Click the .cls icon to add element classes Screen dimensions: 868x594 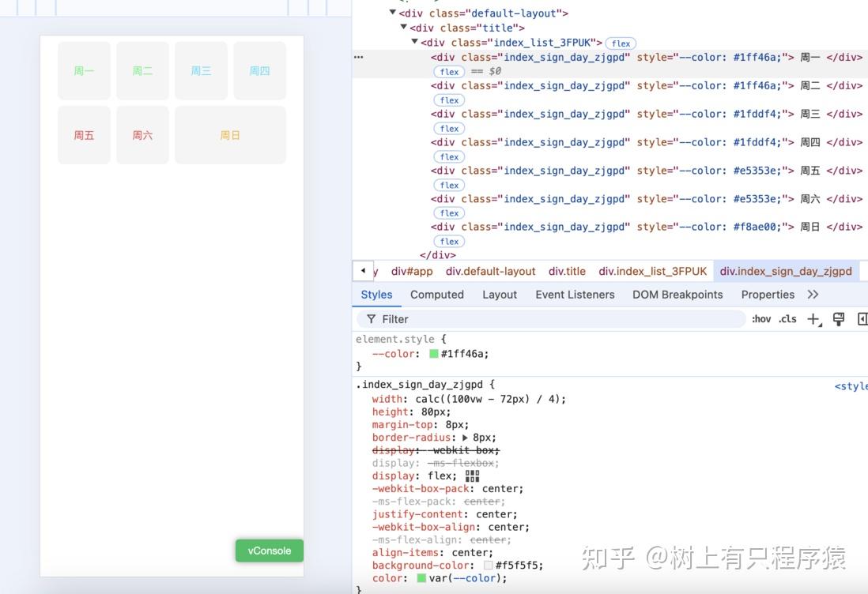click(x=787, y=319)
